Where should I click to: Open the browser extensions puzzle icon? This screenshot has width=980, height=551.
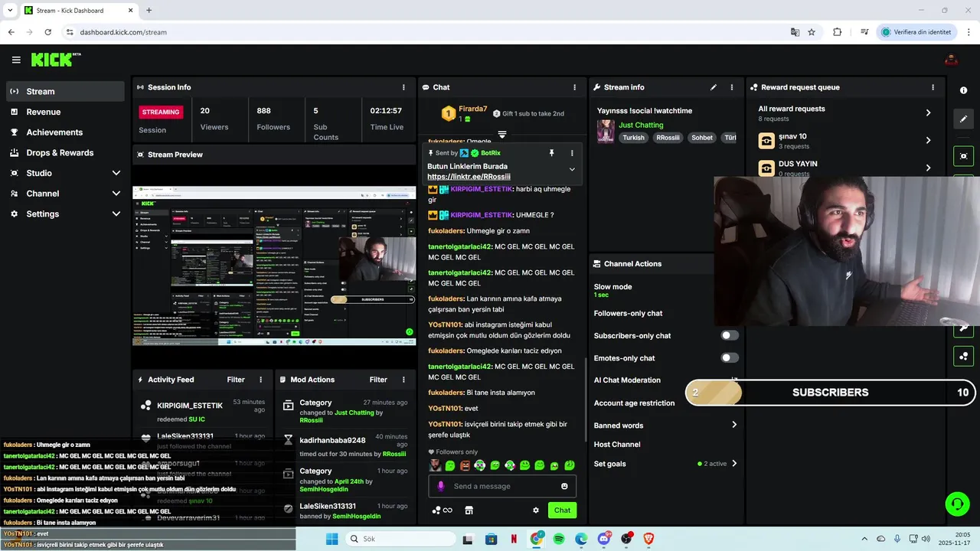point(837,32)
